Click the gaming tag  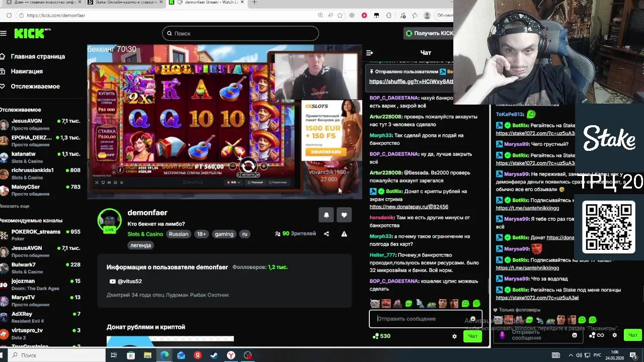coord(224,234)
